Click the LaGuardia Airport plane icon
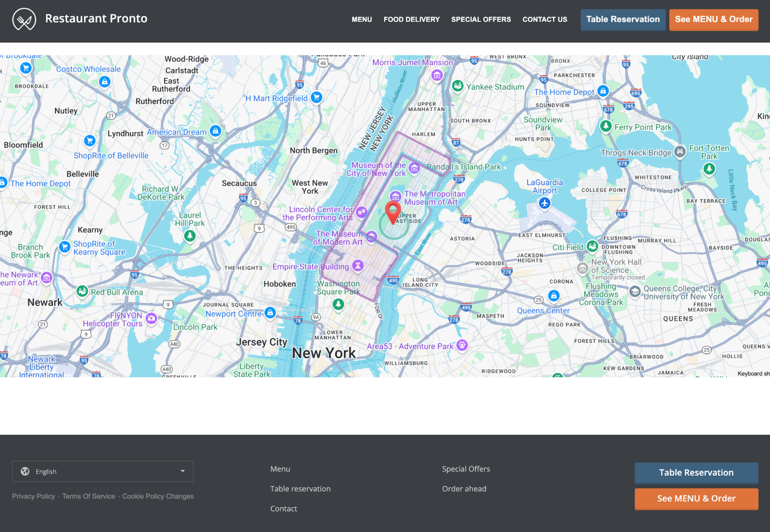 point(544,203)
